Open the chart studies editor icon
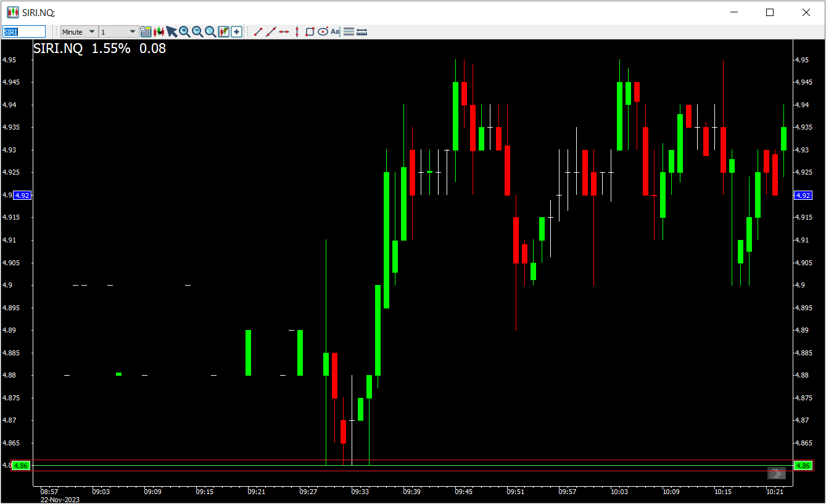Image resolution: width=826 pixels, height=504 pixels. click(x=223, y=31)
